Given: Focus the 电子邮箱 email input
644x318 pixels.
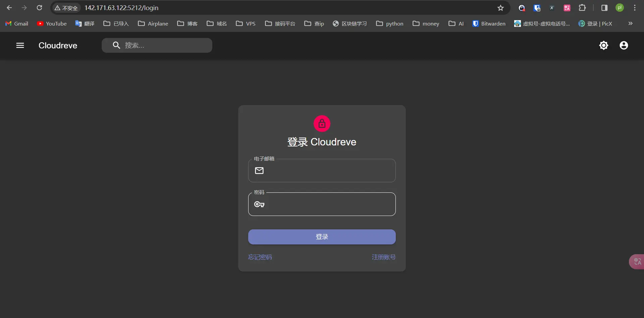Looking at the screenshot, I should coord(322,171).
